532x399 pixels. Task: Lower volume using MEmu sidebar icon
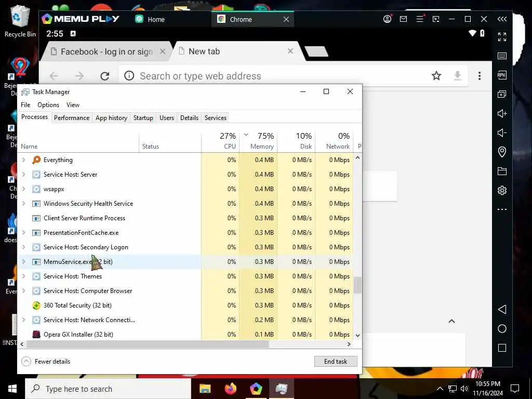pos(502,132)
